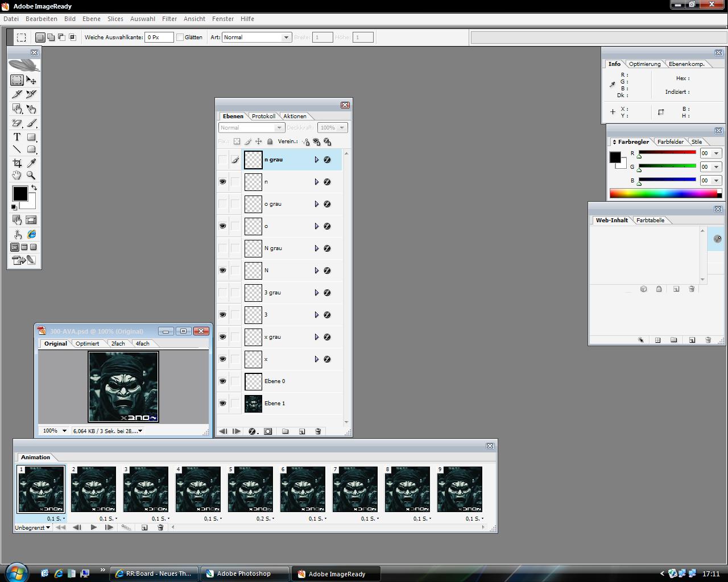
Task: Play the animation
Action: click(x=93, y=527)
